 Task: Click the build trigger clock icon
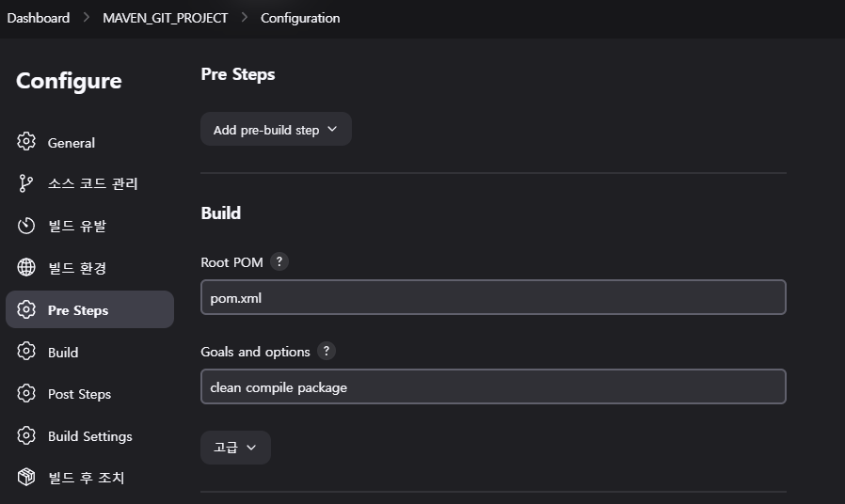pos(25,226)
